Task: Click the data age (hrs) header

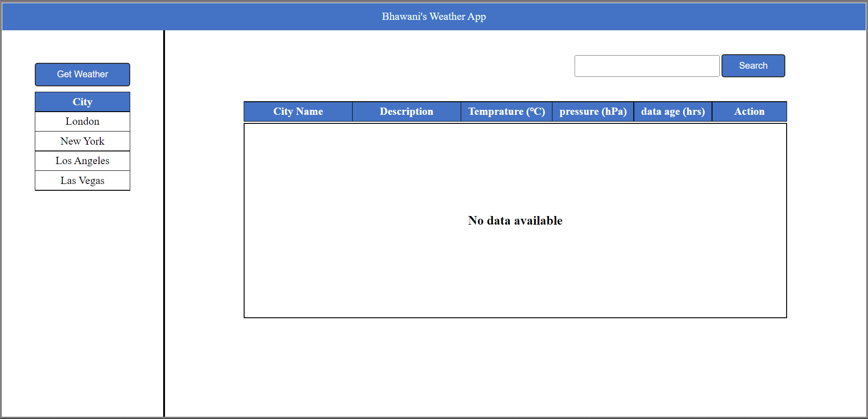Action: (673, 111)
